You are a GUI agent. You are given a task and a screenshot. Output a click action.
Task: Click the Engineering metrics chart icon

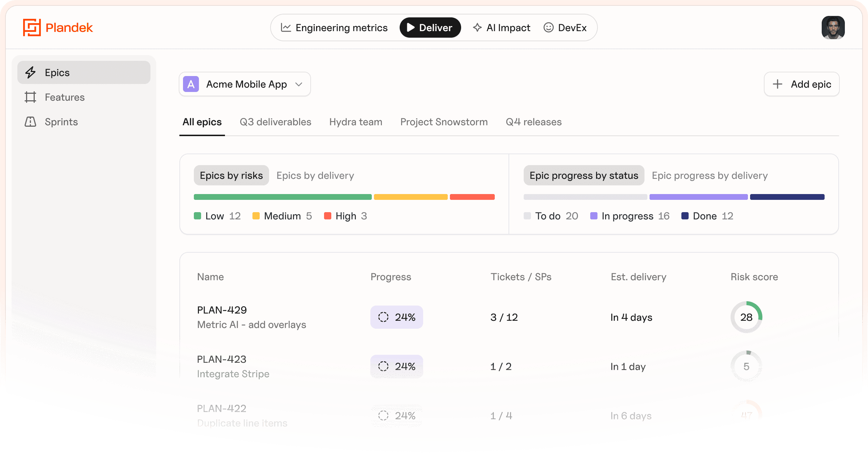tap(286, 28)
